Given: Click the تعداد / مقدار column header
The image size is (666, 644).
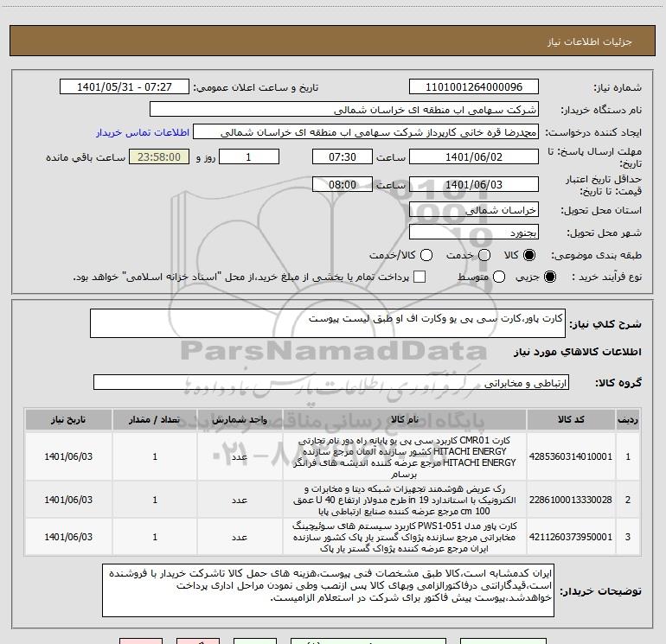Looking at the screenshot, I should 155,420.
